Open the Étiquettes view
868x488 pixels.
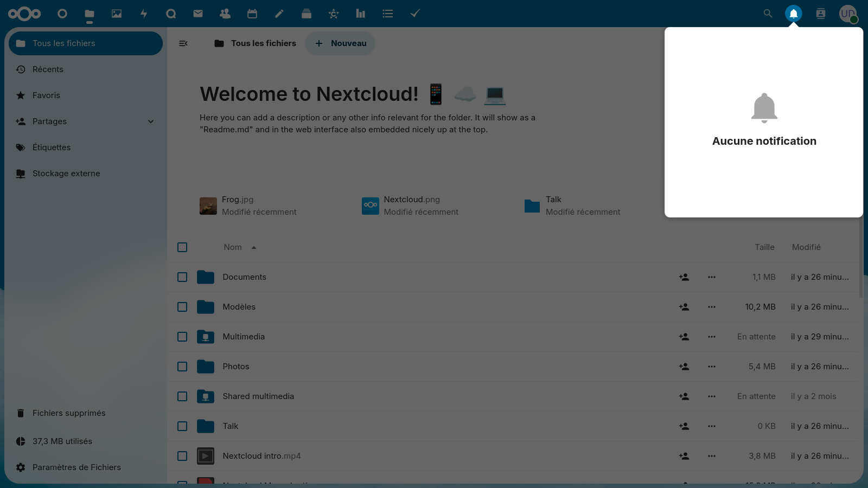click(x=86, y=147)
